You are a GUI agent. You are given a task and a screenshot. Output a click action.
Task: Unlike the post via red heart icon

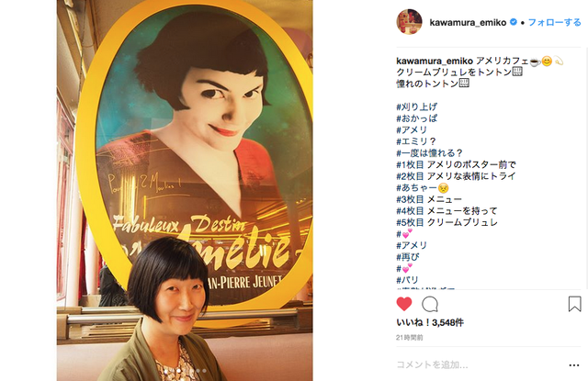coord(404,304)
